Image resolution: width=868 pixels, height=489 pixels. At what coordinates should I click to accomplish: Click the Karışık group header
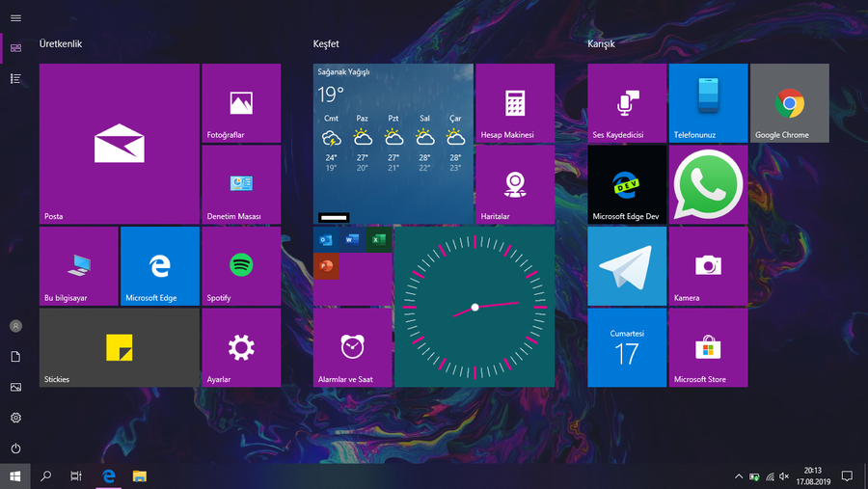coord(601,43)
